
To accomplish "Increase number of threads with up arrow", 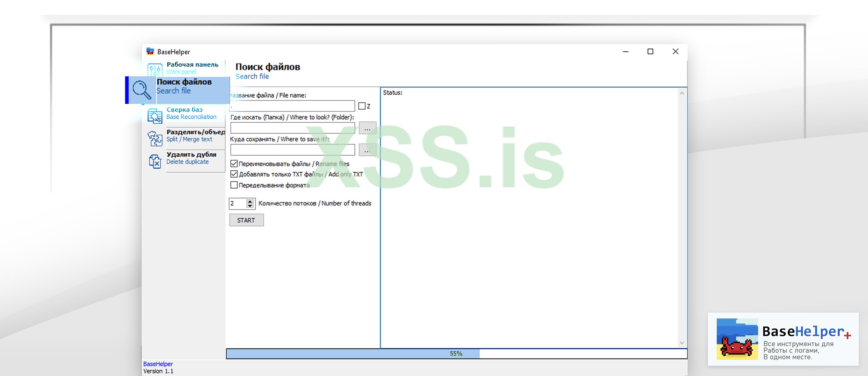I will (x=250, y=201).
